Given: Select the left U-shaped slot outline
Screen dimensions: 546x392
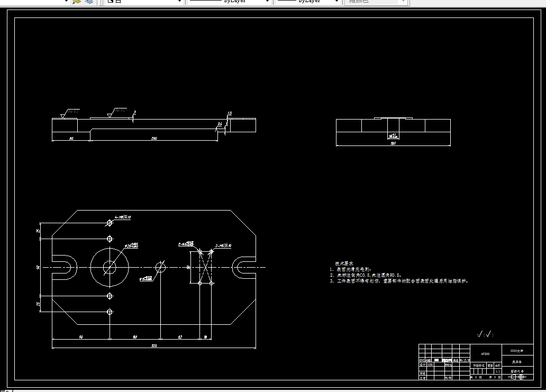Looking at the screenshot, I should (x=65, y=267).
